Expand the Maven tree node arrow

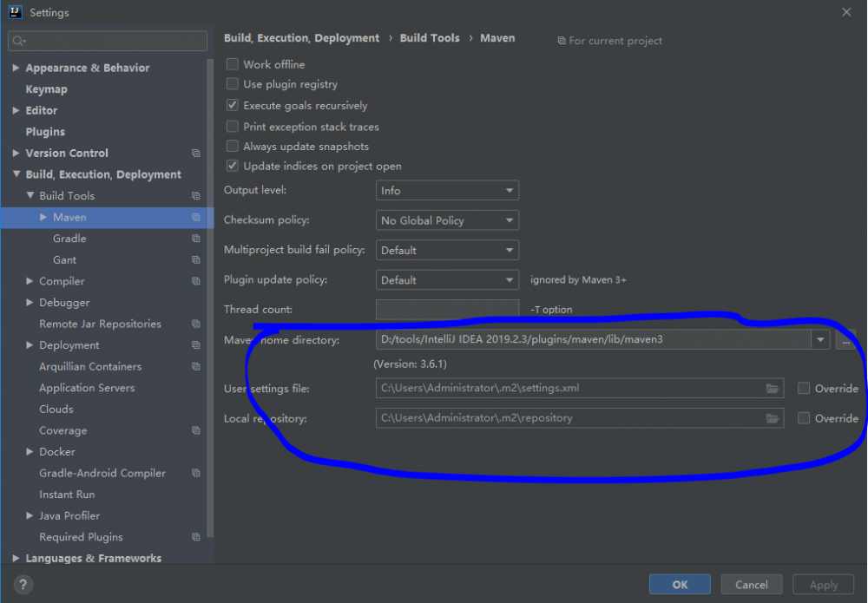(x=43, y=217)
